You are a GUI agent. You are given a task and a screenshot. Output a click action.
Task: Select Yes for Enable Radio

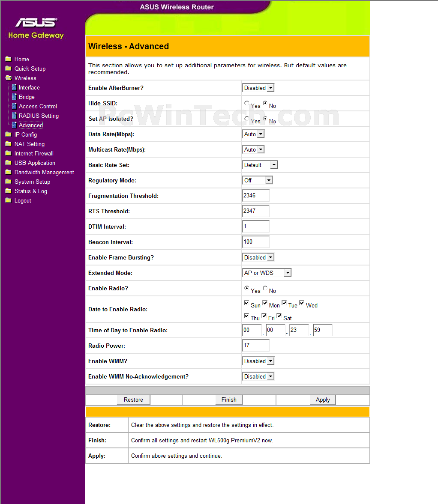coord(247,288)
